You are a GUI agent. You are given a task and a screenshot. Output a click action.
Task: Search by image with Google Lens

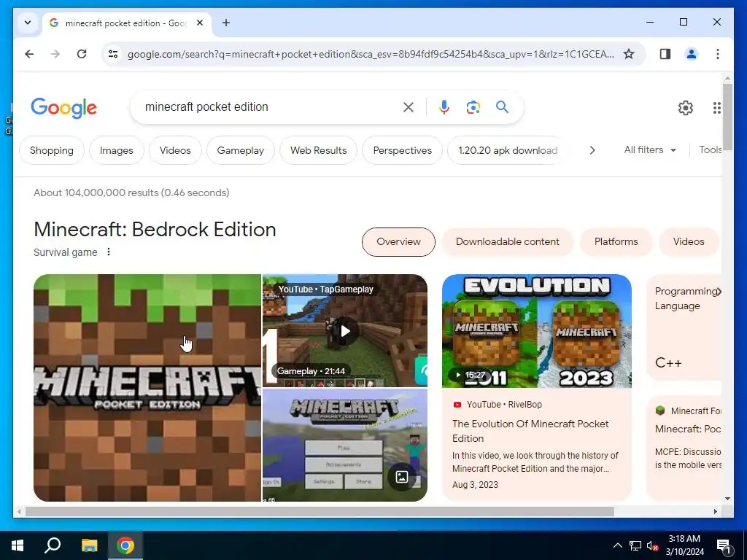click(x=473, y=107)
